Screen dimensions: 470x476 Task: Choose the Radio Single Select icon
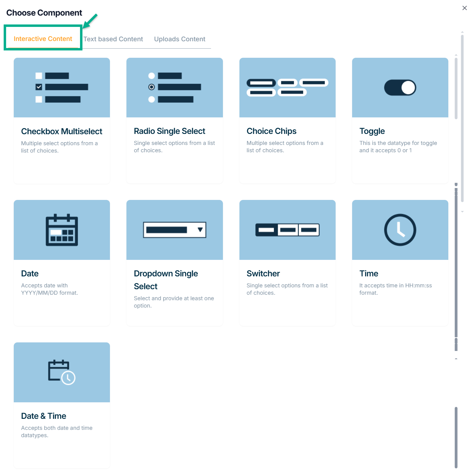[174, 87]
